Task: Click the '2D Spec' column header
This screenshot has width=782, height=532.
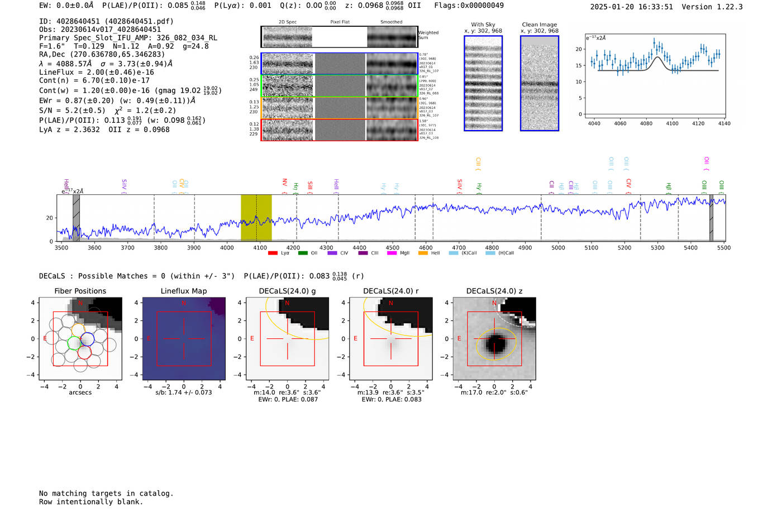Action: [x=288, y=22]
